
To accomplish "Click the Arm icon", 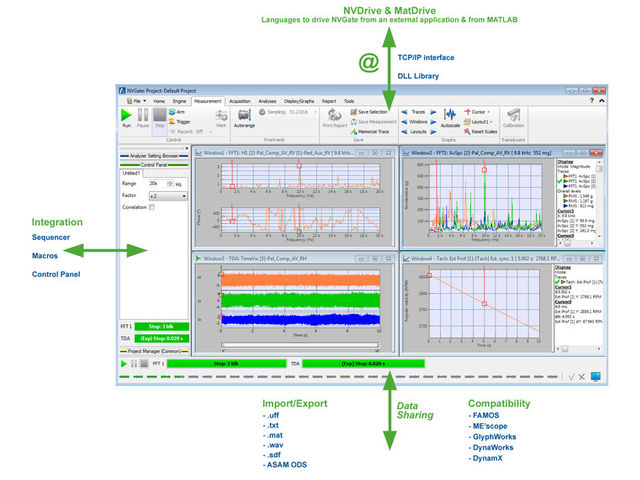I will tap(180, 112).
